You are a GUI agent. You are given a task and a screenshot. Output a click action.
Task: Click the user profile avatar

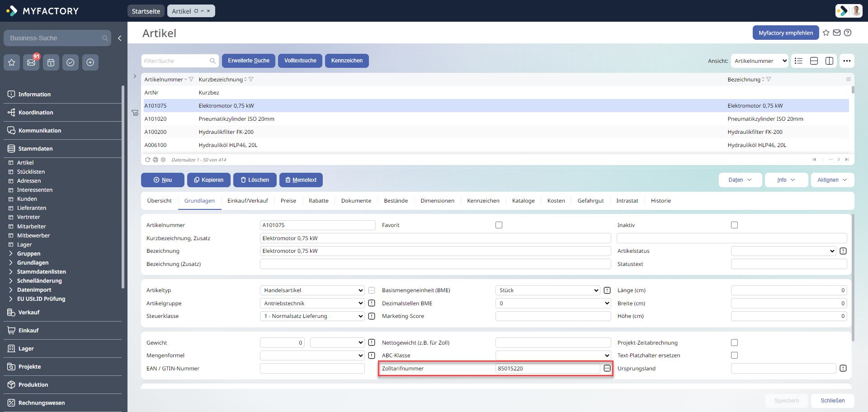[x=856, y=10]
